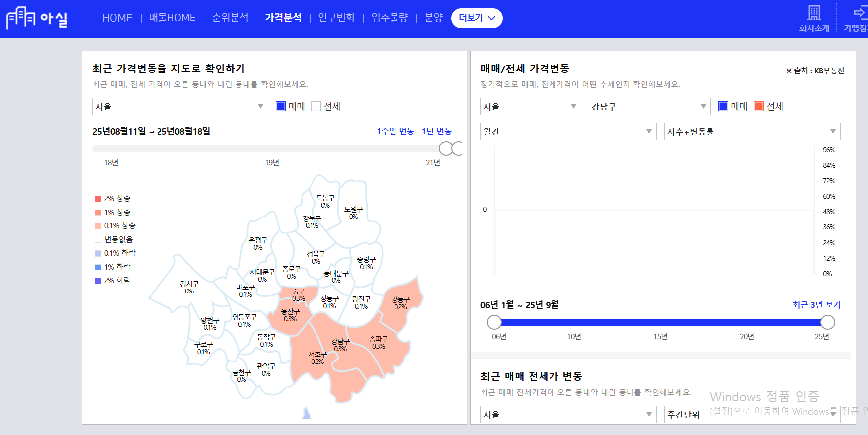
Task: Open the 강남구 district dropdown
Action: 649,106
